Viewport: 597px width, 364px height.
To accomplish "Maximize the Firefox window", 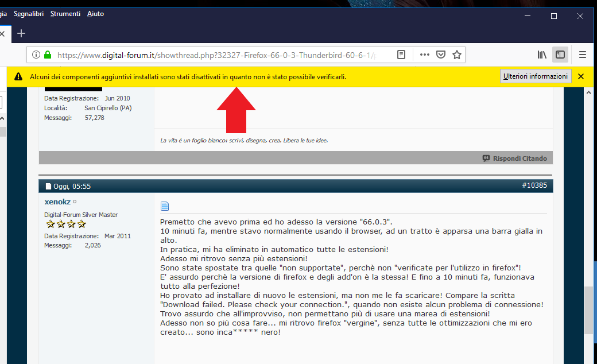I will pyautogui.click(x=554, y=16).
